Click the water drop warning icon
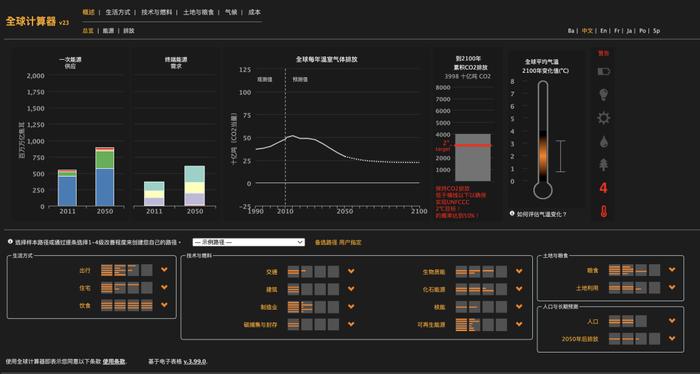 604,142
